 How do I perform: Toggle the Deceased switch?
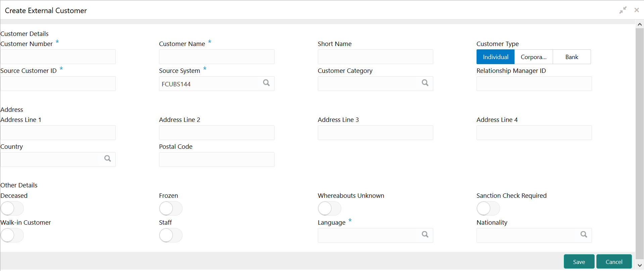12,209
